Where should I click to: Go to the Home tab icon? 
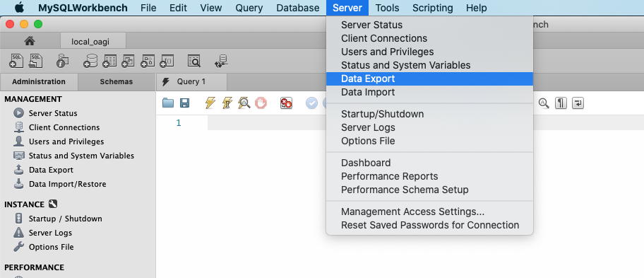click(x=30, y=41)
